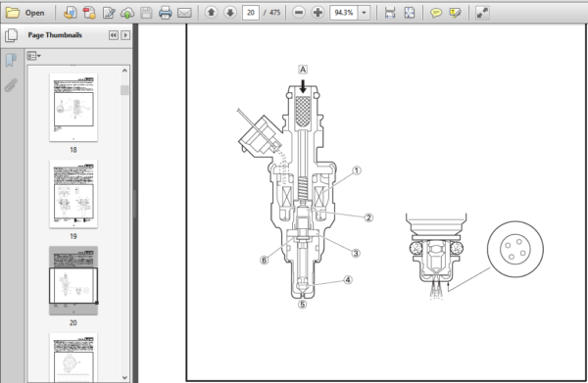
Task: Open the zoom level dropdown arrow
Action: pos(364,13)
